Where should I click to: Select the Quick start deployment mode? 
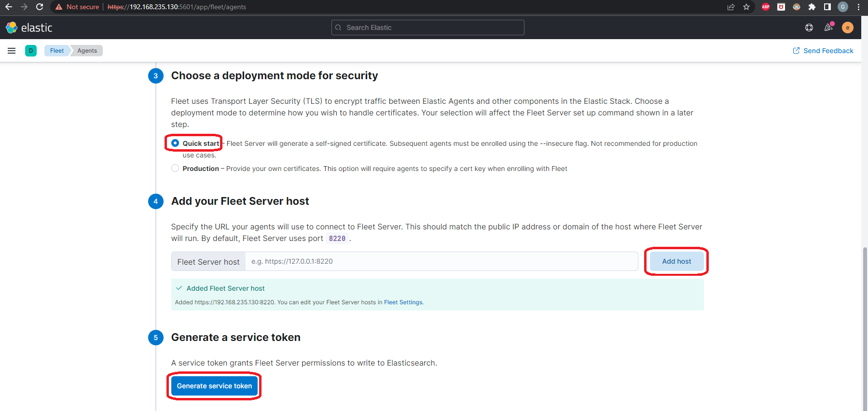[175, 143]
